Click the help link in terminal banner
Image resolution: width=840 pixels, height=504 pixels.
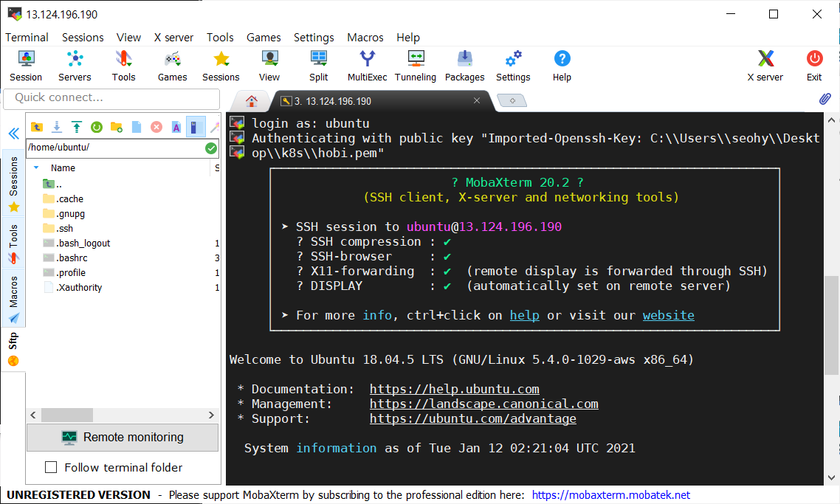coord(525,316)
